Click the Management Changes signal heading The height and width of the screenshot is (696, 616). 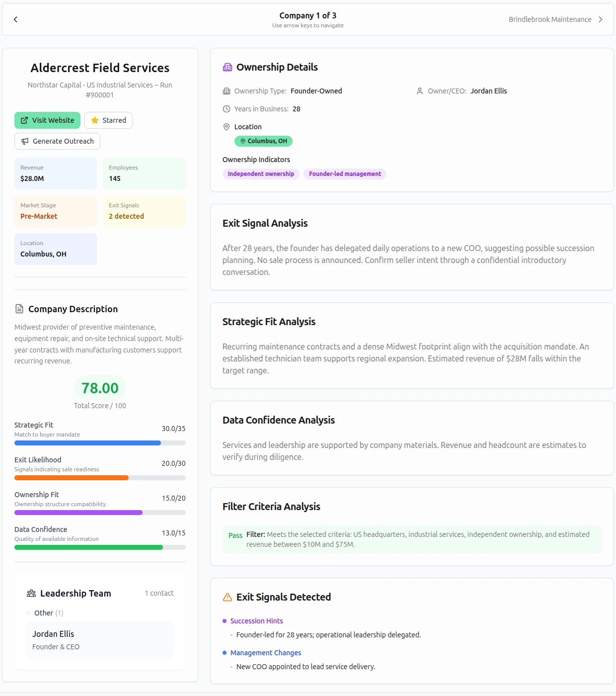(x=266, y=653)
